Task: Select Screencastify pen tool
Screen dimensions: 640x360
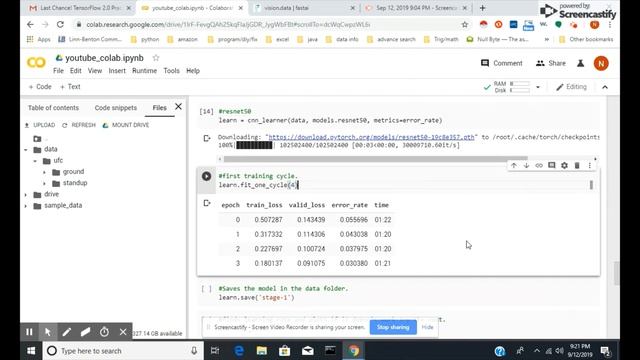Action: [67, 332]
